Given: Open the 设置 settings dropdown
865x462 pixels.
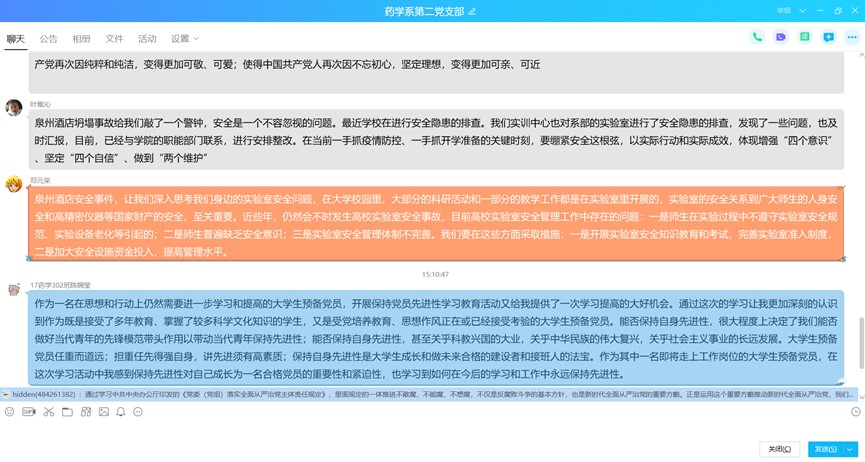Looking at the screenshot, I should pos(183,39).
